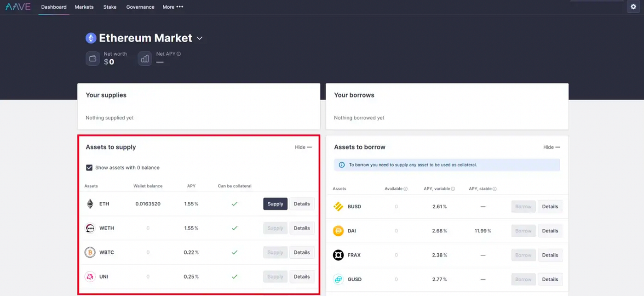Click the Supply button for WBTC

point(275,252)
